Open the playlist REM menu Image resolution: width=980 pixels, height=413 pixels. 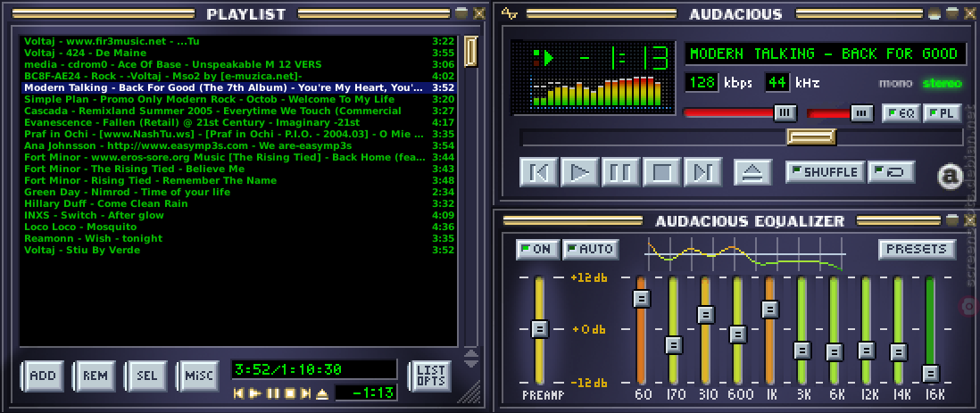(95, 376)
